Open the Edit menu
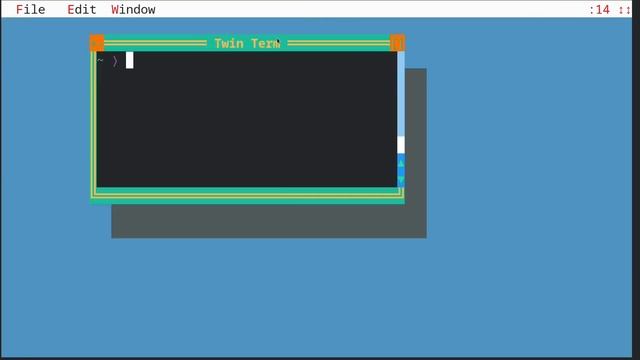Screen dimensions: 640x360 [82, 9]
